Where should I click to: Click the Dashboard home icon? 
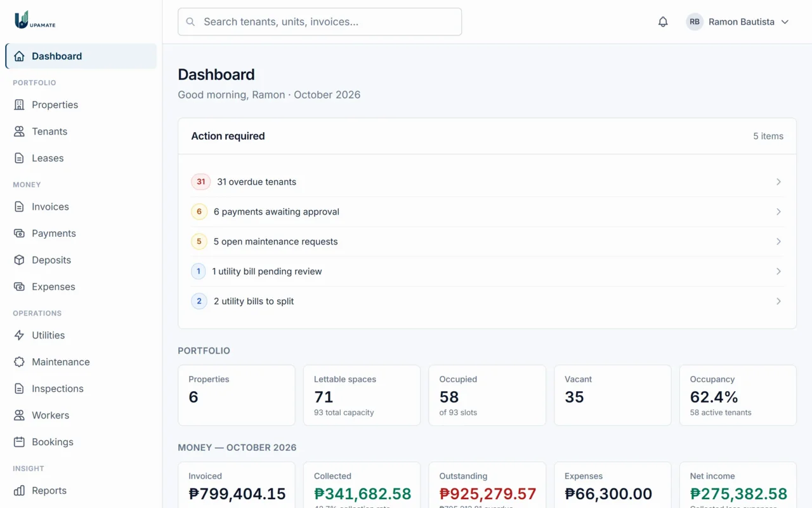coord(20,56)
